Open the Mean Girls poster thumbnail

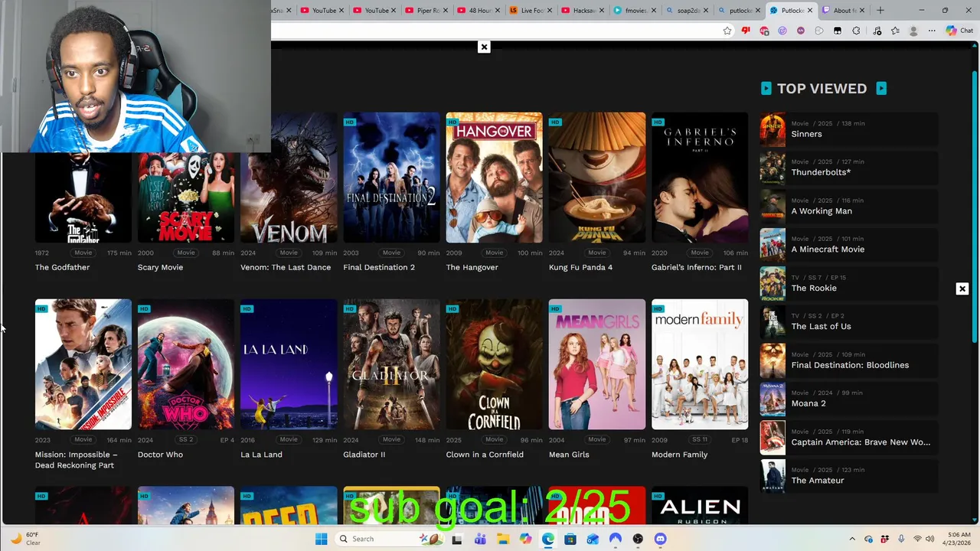click(x=597, y=364)
